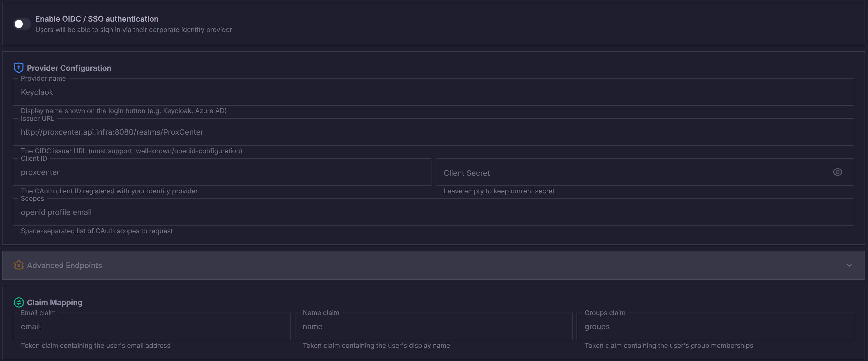The width and height of the screenshot is (868, 361).
Task: Open the Advanced Endpoints section title
Action: [x=64, y=265]
